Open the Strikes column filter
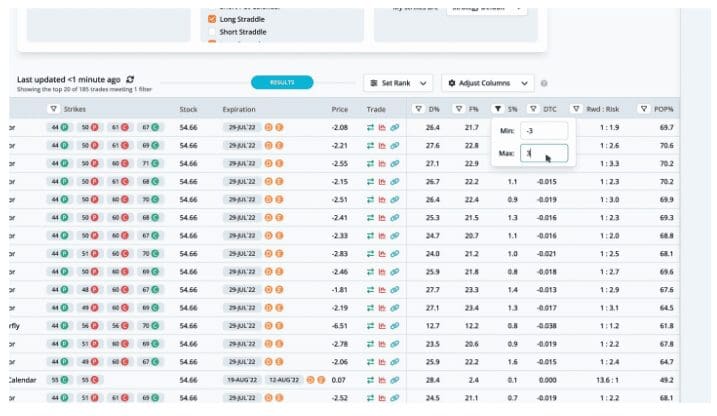 [x=53, y=109]
